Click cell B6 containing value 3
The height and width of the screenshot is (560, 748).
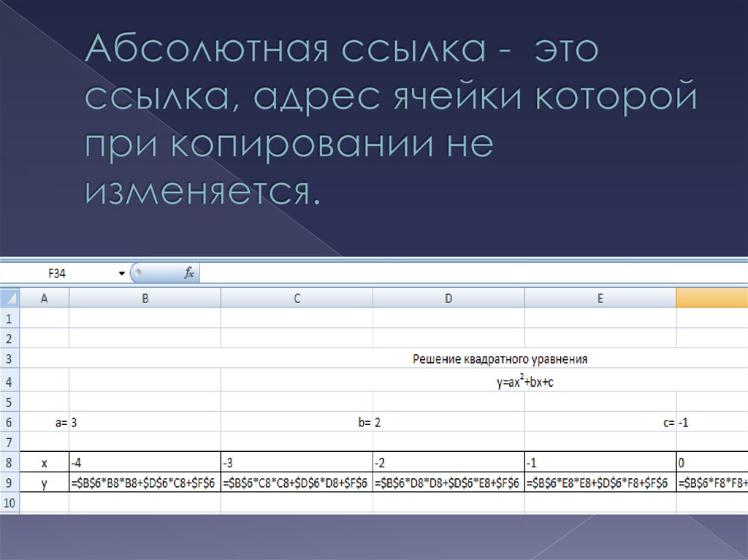coord(145,422)
